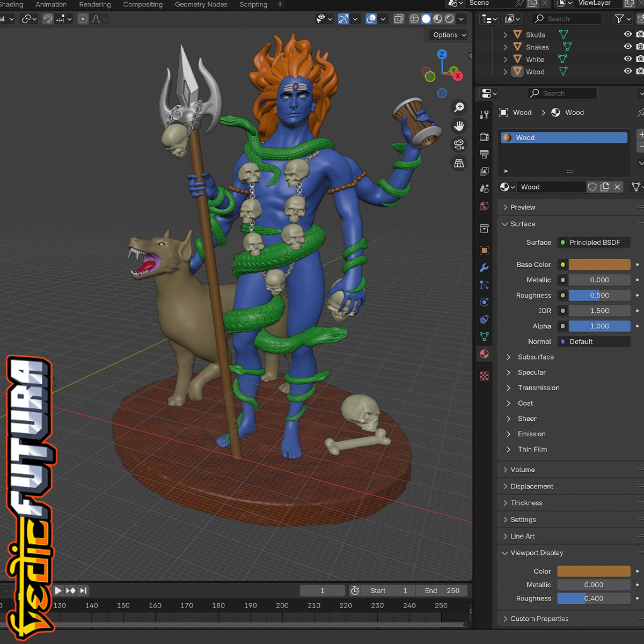Click the End frame field in timeline
The image size is (644, 644).
point(442,590)
